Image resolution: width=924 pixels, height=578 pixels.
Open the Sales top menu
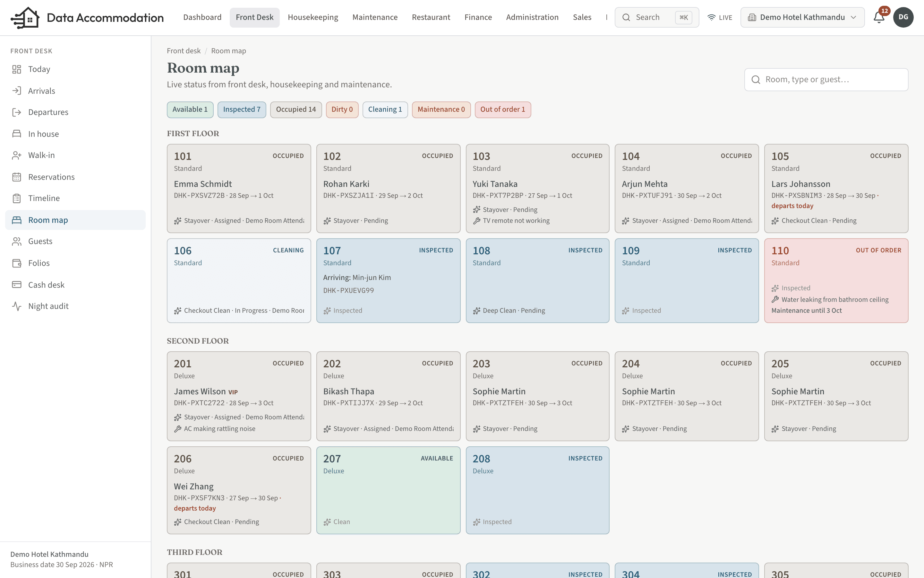click(x=582, y=17)
